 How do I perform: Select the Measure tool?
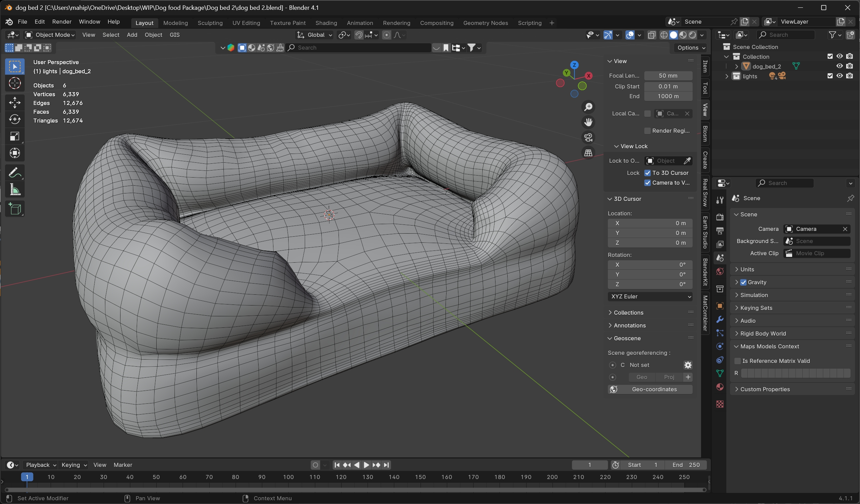tap(15, 190)
